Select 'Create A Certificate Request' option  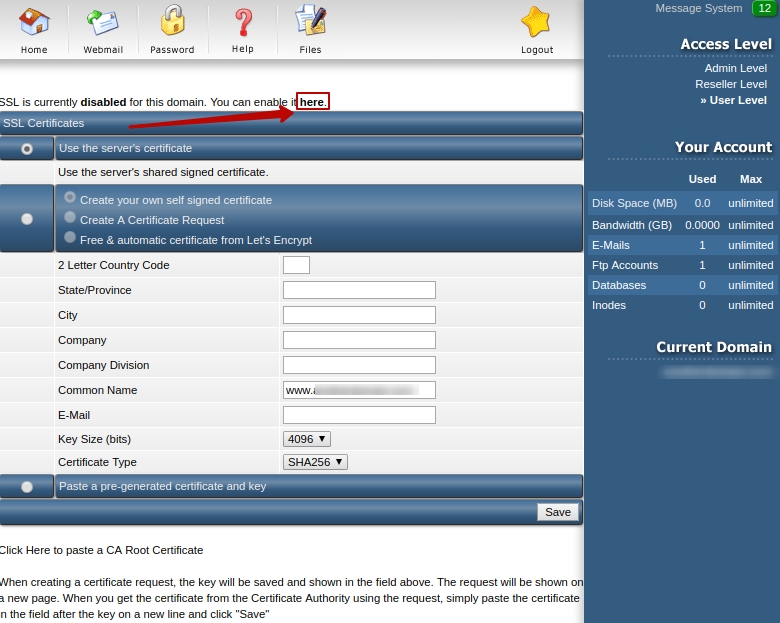click(70, 217)
